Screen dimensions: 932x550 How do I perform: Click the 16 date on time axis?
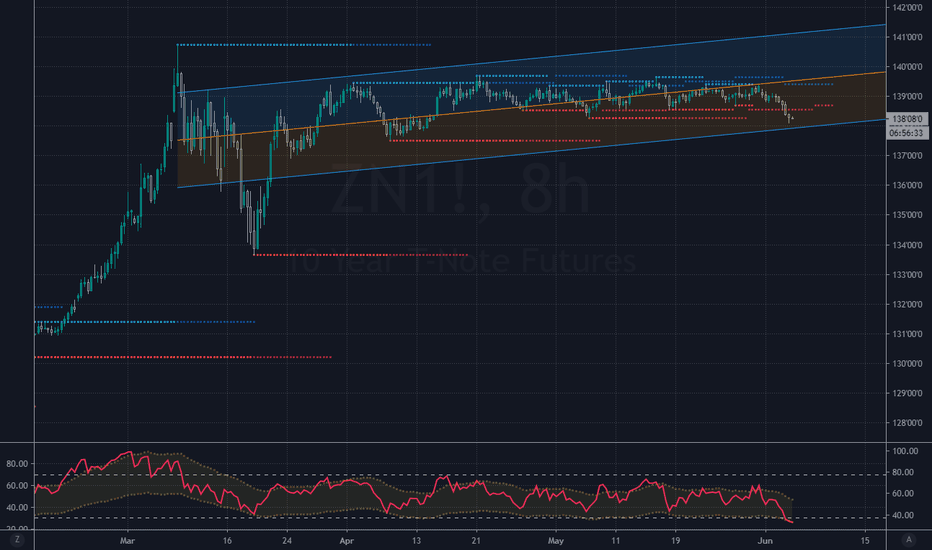click(227, 540)
